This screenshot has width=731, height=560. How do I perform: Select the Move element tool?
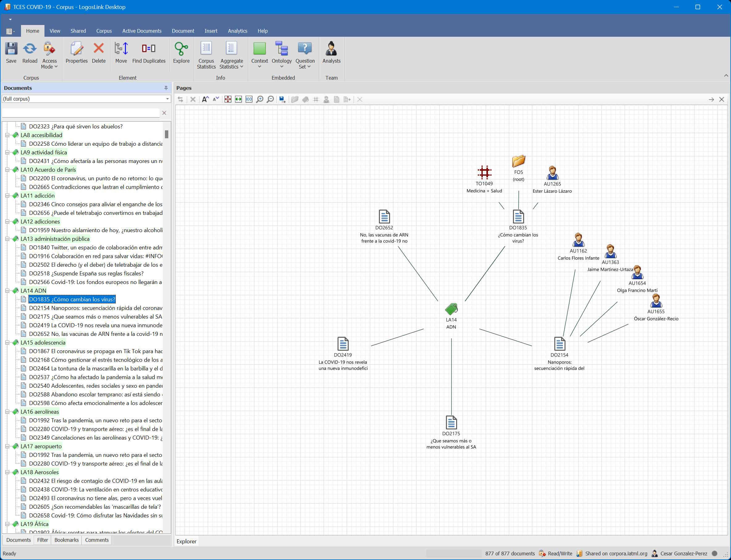(121, 53)
